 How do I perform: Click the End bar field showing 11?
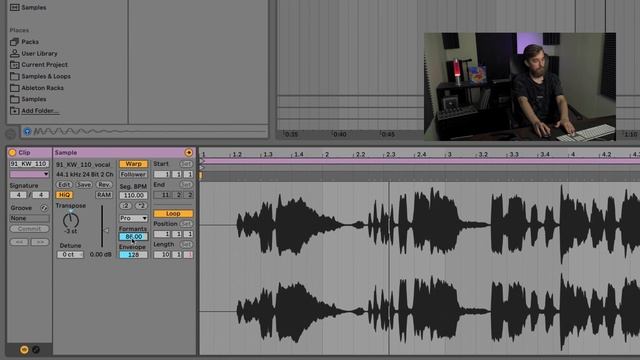click(x=162, y=195)
